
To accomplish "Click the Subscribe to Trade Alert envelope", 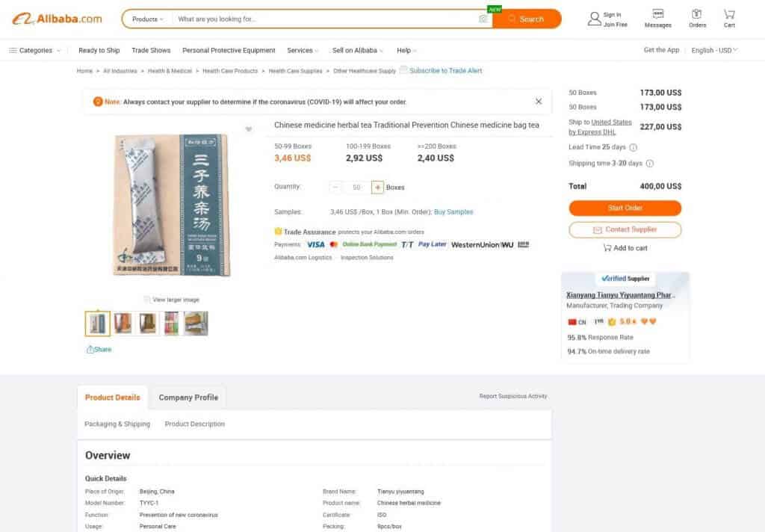I will click(403, 69).
